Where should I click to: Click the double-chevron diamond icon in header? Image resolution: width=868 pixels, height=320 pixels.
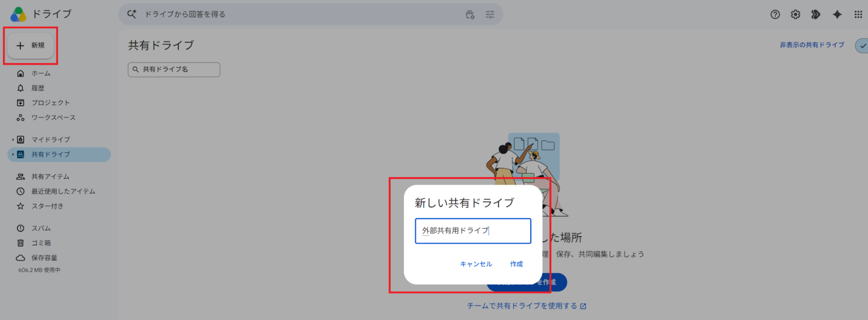tap(816, 14)
